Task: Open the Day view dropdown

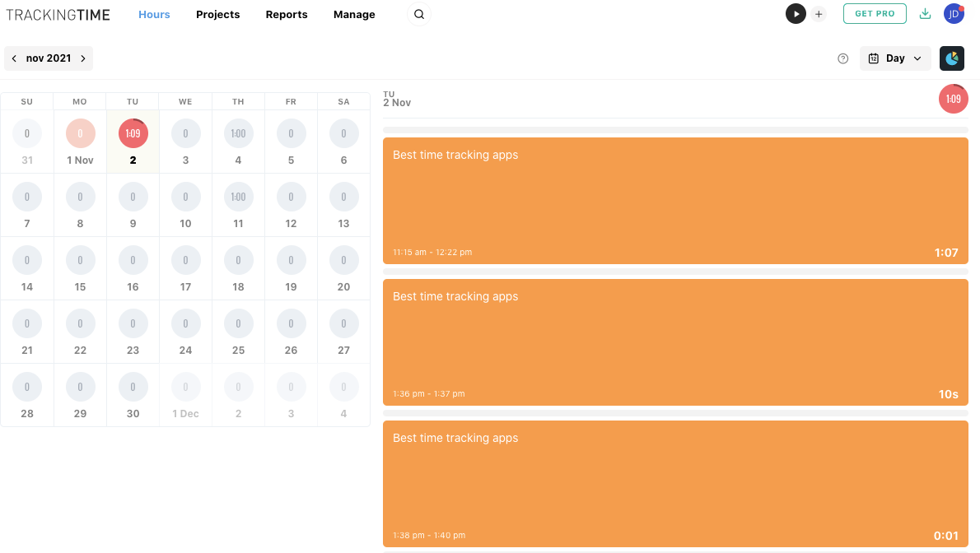Action: pos(895,58)
